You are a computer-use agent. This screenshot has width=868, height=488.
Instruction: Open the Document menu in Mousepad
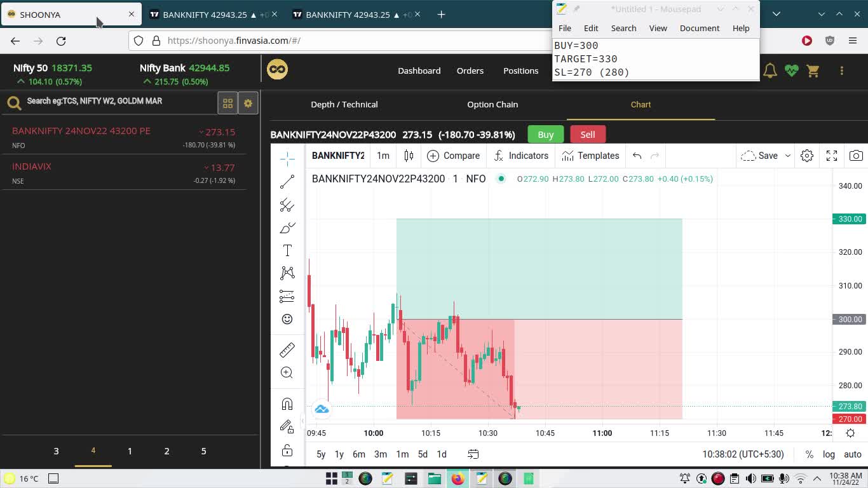point(700,28)
